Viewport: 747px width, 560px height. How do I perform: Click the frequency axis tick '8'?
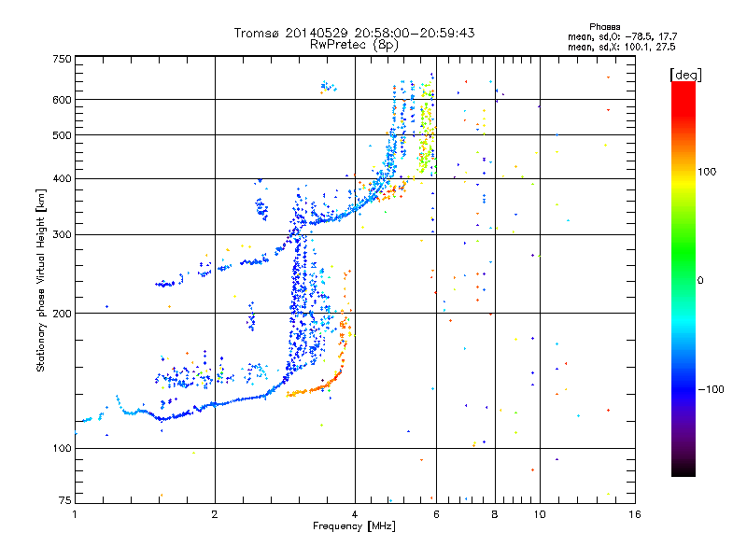click(x=495, y=514)
